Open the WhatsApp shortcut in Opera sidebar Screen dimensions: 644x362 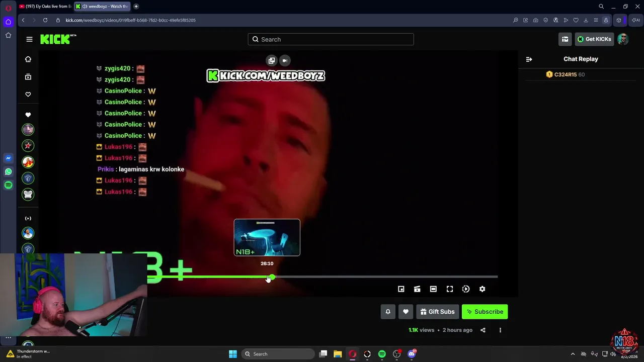pos(8,172)
